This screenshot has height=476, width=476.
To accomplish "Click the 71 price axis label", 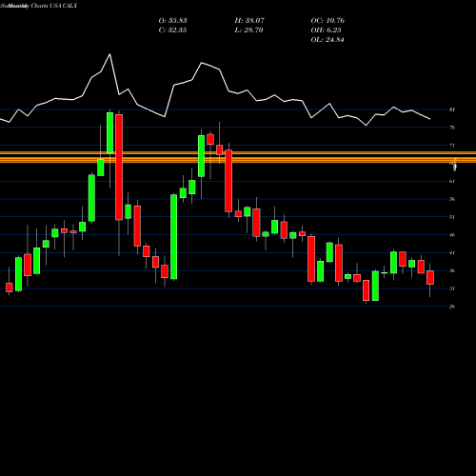I will point(452,146).
